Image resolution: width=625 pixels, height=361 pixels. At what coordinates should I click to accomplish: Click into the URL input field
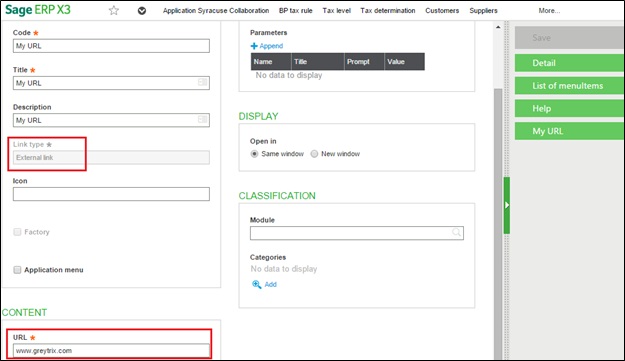coord(111,351)
